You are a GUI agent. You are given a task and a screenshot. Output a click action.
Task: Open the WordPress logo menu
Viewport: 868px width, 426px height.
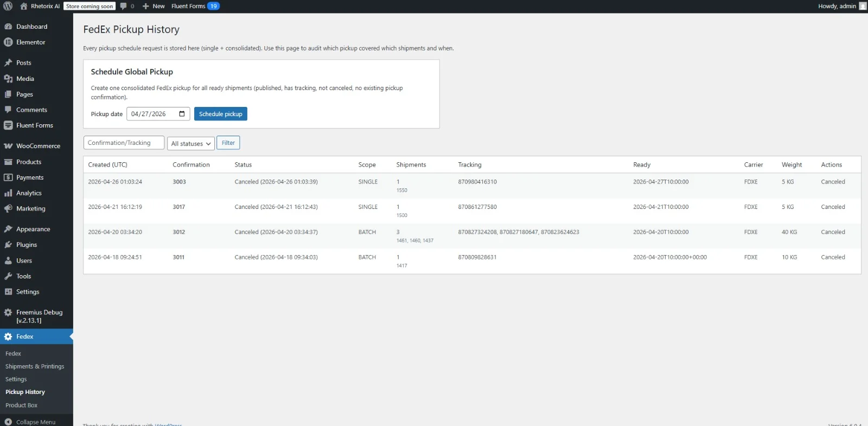[x=8, y=6]
